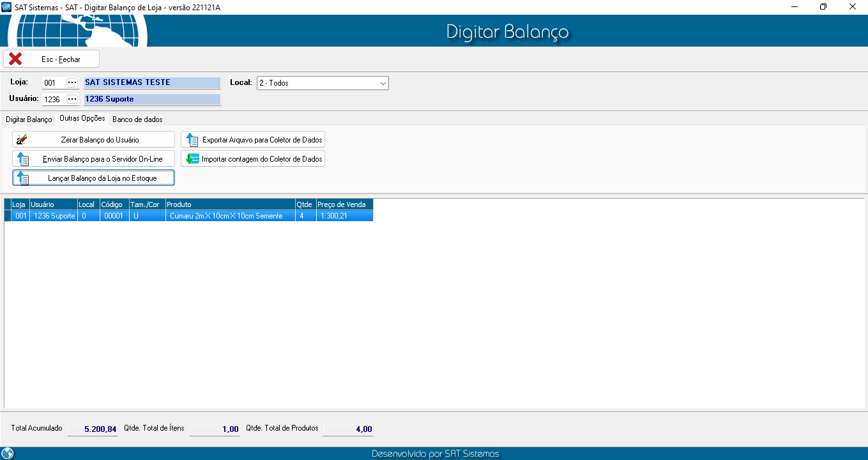
Task: Click globe icon in bottom status bar
Action: (x=8, y=454)
